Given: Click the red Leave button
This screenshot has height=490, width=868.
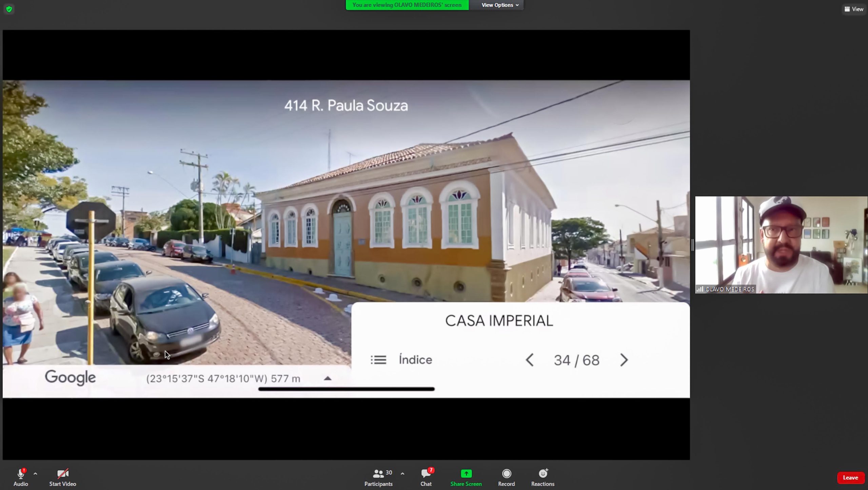Looking at the screenshot, I should tap(850, 478).
